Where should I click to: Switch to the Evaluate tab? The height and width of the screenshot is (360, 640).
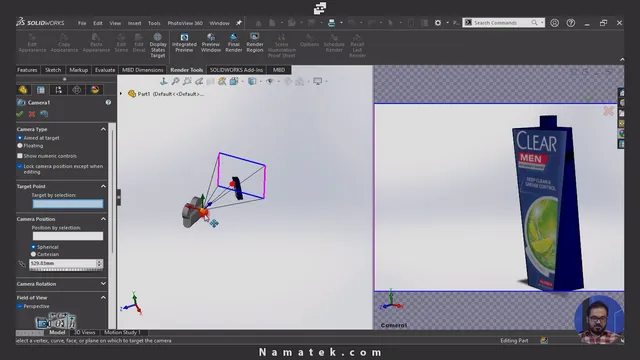105,70
